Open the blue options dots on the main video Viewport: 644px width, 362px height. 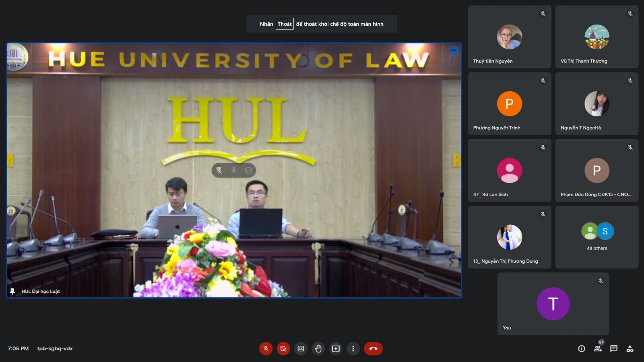pyautogui.click(x=454, y=51)
